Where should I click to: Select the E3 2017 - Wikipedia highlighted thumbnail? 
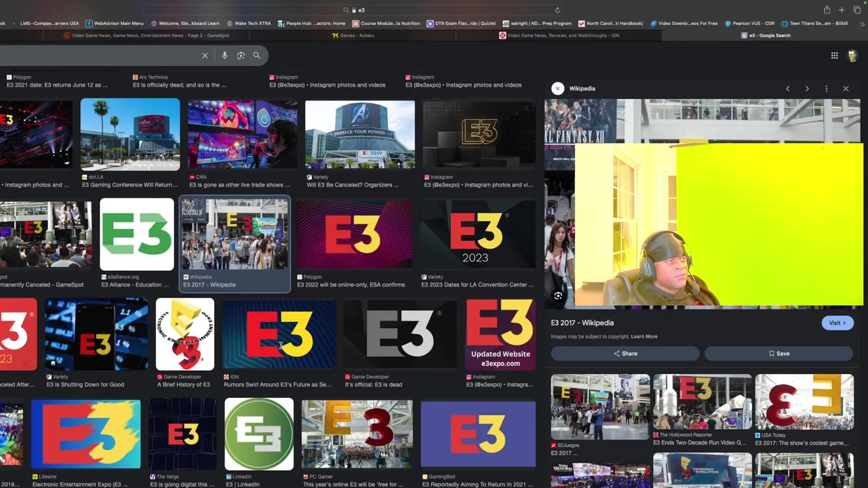coord(235,235)
